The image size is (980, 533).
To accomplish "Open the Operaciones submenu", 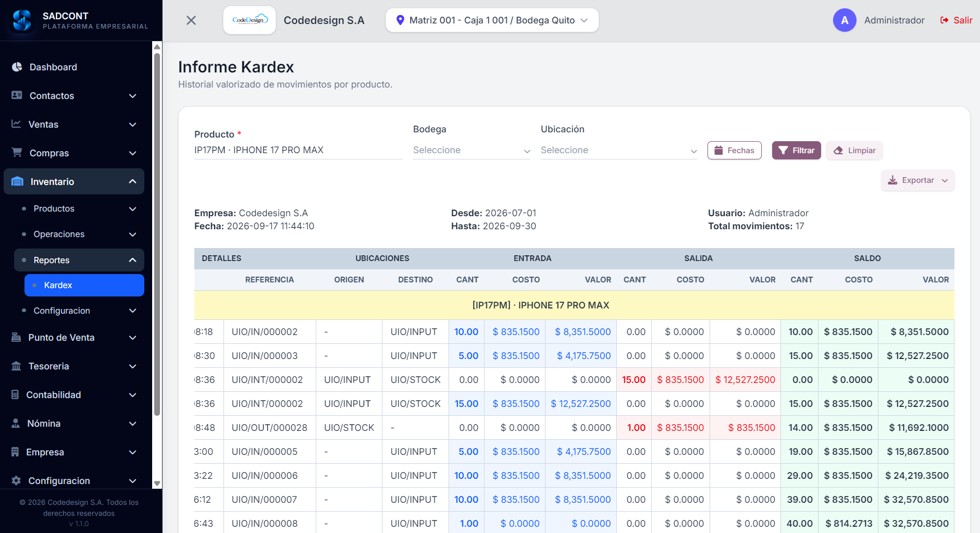I will click(79, 234).
